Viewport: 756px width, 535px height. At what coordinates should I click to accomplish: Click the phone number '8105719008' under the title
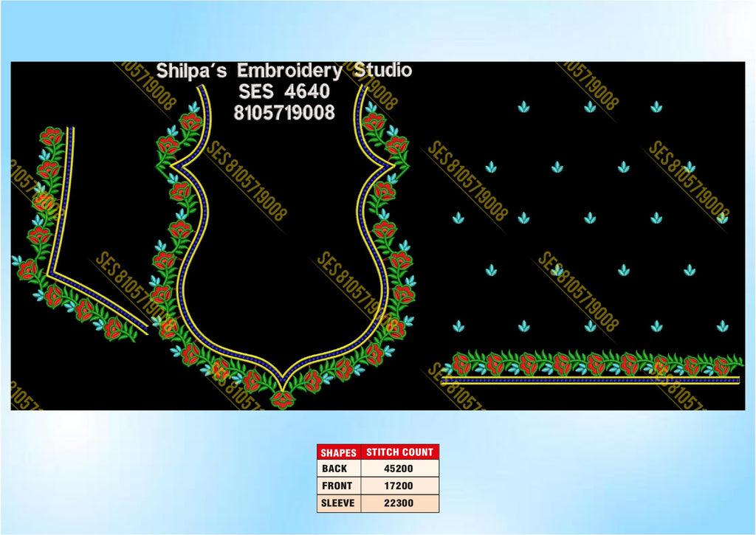[x=284, y=112]
